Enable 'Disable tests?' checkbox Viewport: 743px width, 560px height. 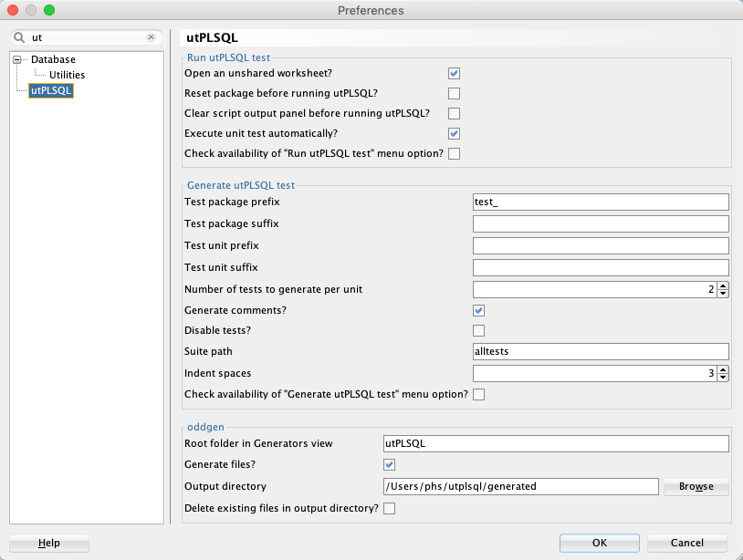(478, 330)
